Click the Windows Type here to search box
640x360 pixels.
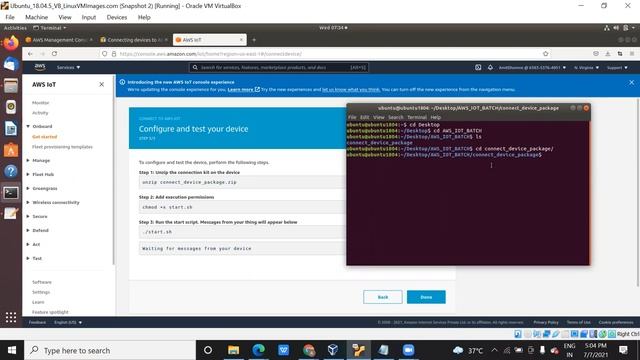[x=110, y=350]
